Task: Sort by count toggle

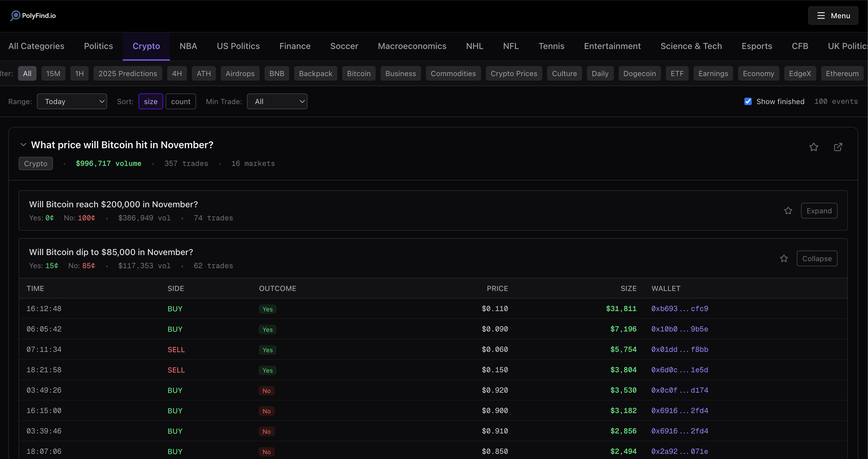Action: [181, 101]
